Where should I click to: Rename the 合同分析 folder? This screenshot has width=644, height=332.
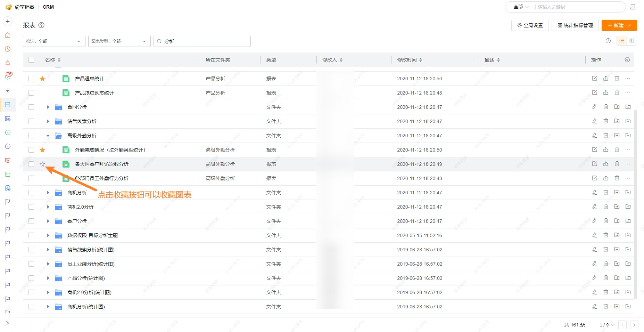pyautogui.click(x=595, y=107)
